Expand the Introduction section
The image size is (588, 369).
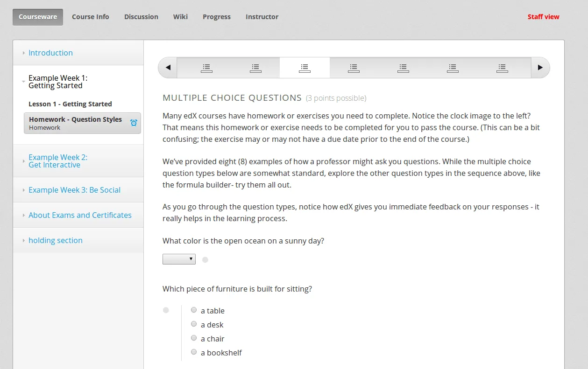pyautogui.click(x=50, y=53)
